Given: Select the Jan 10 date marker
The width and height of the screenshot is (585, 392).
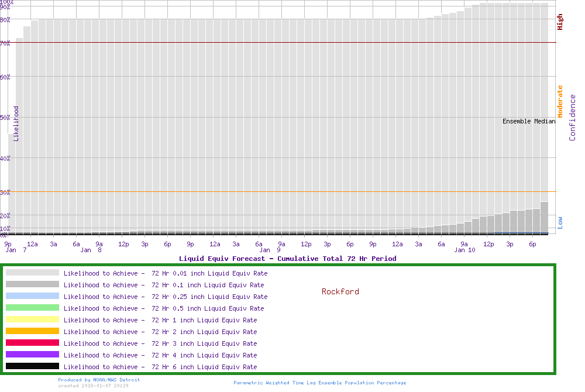Looking at the screenshot, I should [x=464, y=250].
